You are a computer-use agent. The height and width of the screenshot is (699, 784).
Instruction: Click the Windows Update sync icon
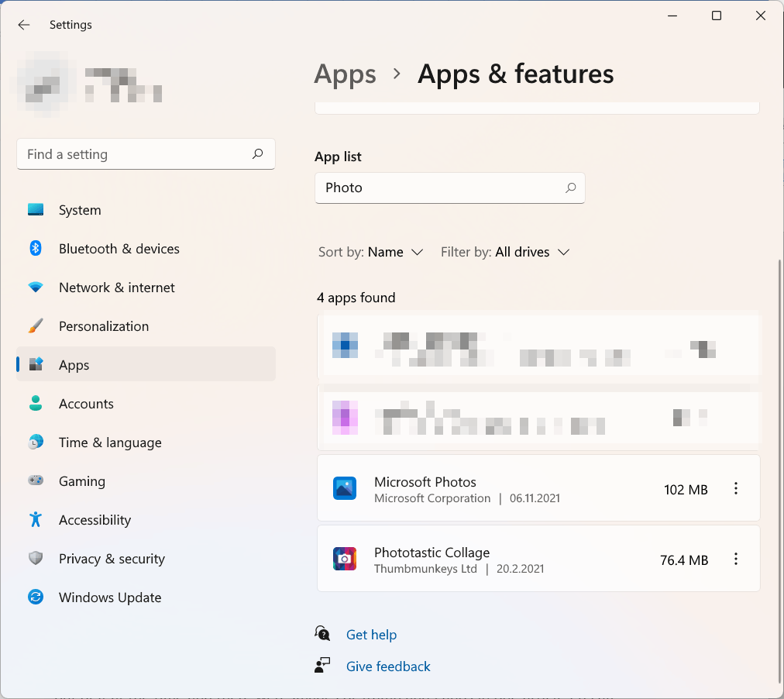pos(36,597)
